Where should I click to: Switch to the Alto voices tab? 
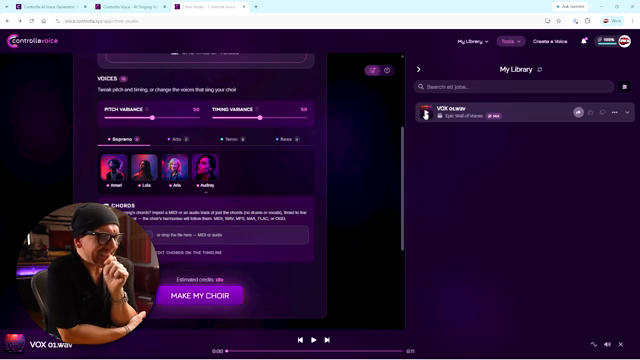coord(178,140)
